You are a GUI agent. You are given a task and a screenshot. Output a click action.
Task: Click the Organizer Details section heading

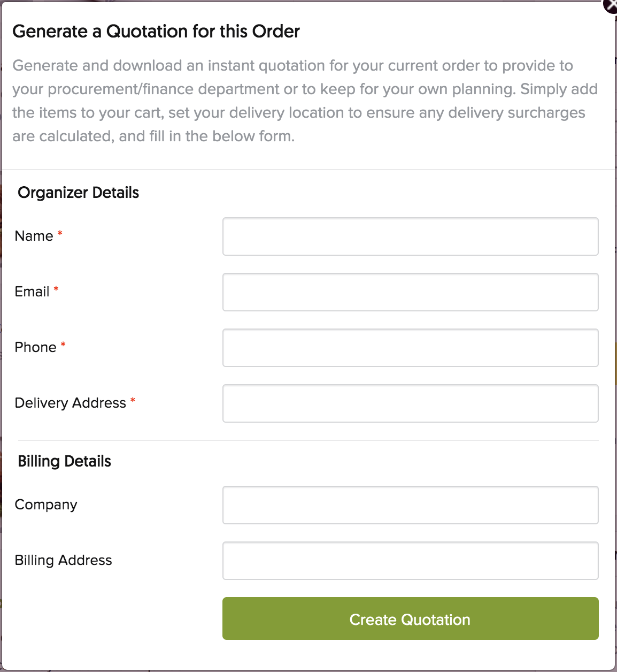coord(79,193)
